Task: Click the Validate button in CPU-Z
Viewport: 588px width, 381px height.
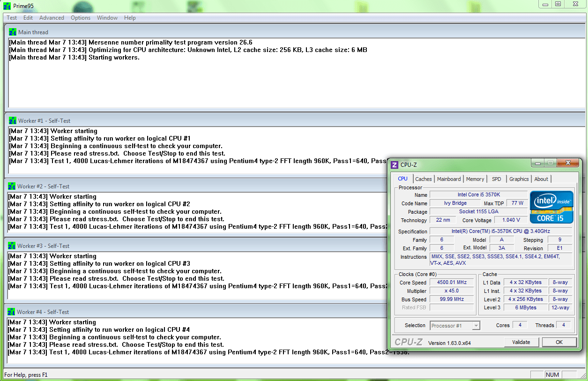Action: click(521, 342)
